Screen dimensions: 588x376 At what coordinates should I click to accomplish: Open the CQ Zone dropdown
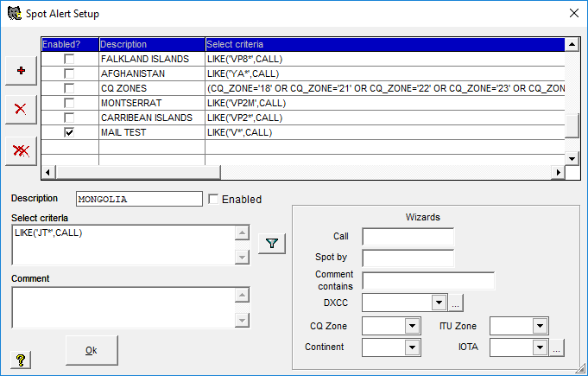[411, 326]
